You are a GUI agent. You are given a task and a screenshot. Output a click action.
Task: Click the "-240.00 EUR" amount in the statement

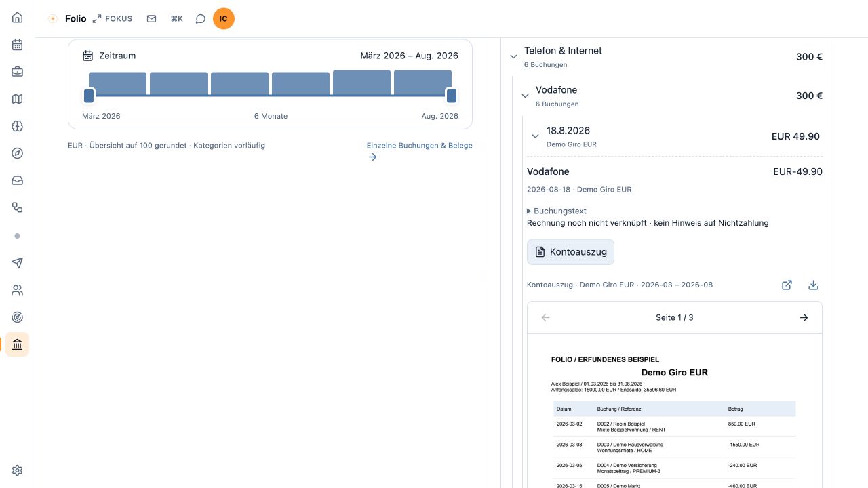[742, 466]
